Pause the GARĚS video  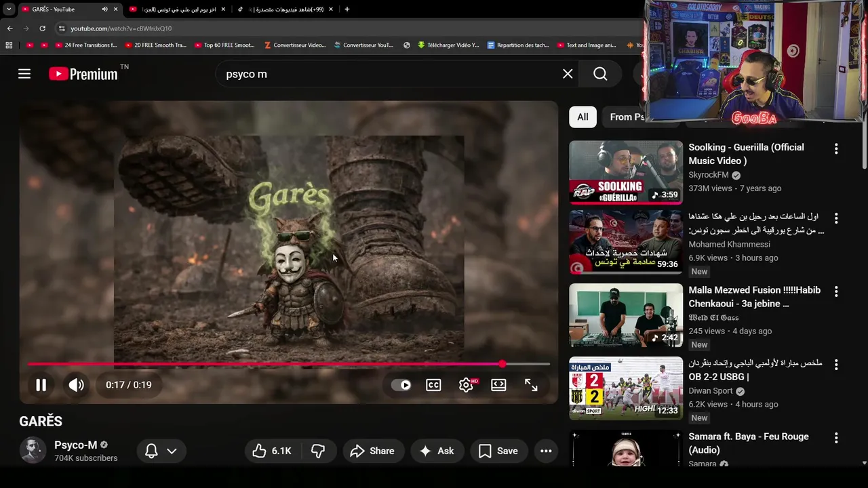41,385
